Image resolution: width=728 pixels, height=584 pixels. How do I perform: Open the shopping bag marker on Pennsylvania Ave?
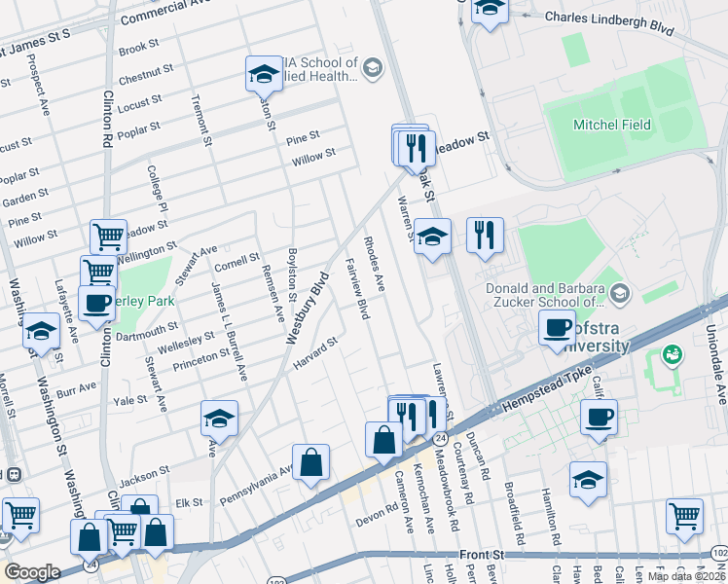311,463
